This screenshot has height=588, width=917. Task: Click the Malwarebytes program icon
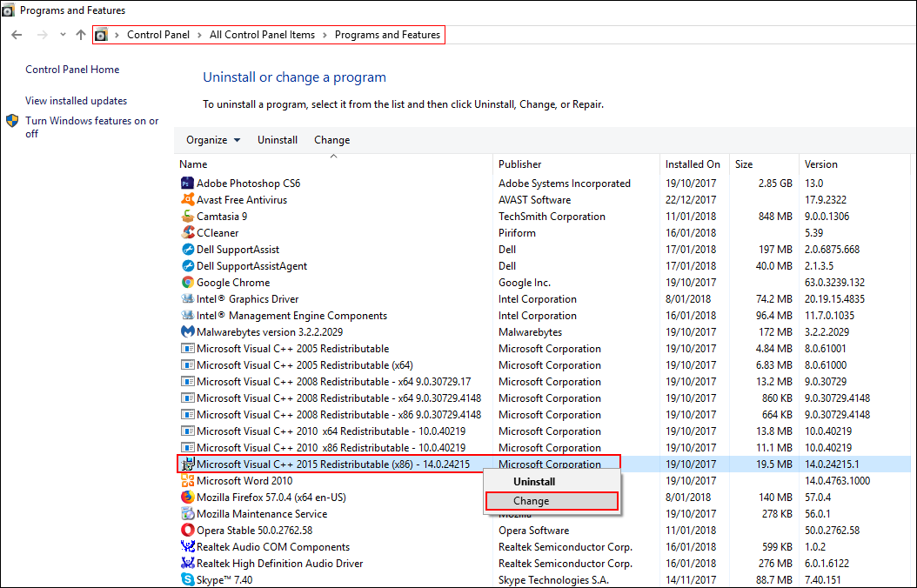click(187, 331)
